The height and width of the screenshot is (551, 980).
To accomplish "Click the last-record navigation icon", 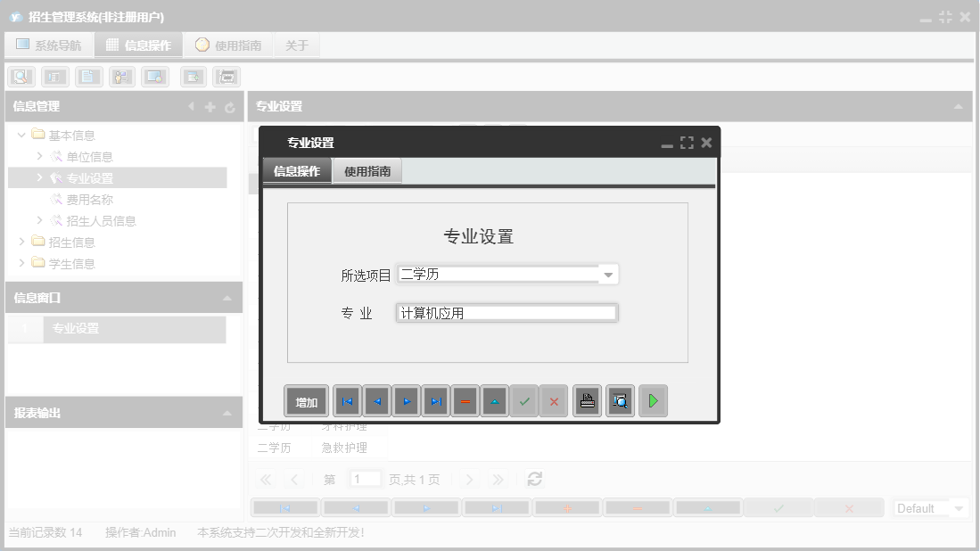I will (x=436, y=400).
